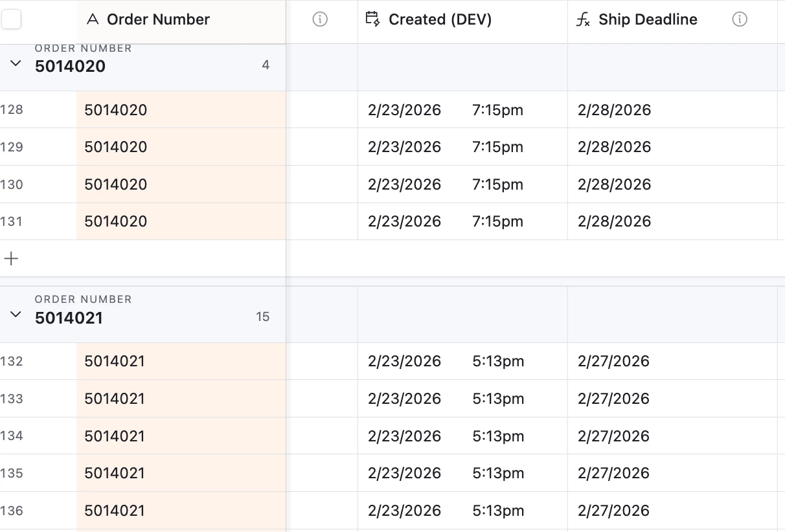Collapse the 5014020 order group
This screenshot has height=532, width=785.
click(16, 63)
